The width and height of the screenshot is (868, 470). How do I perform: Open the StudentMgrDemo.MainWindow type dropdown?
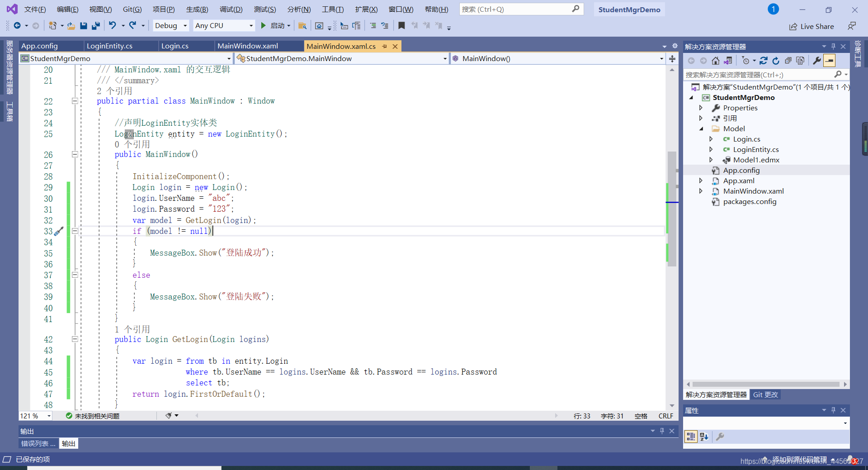click(x=342, y=58)
